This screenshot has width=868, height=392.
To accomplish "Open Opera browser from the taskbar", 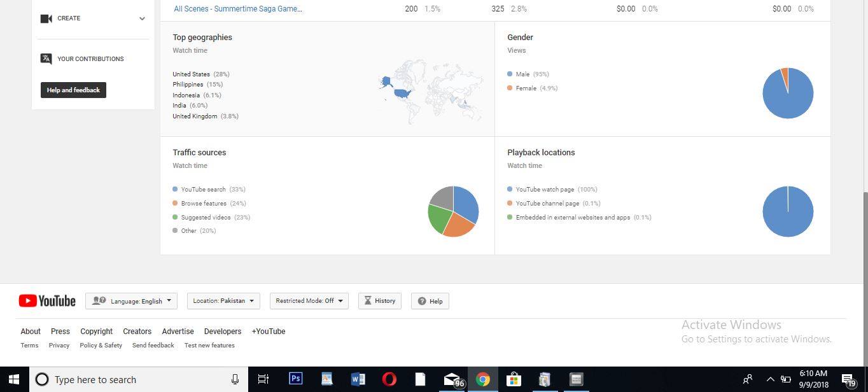I will click(389, 379).
